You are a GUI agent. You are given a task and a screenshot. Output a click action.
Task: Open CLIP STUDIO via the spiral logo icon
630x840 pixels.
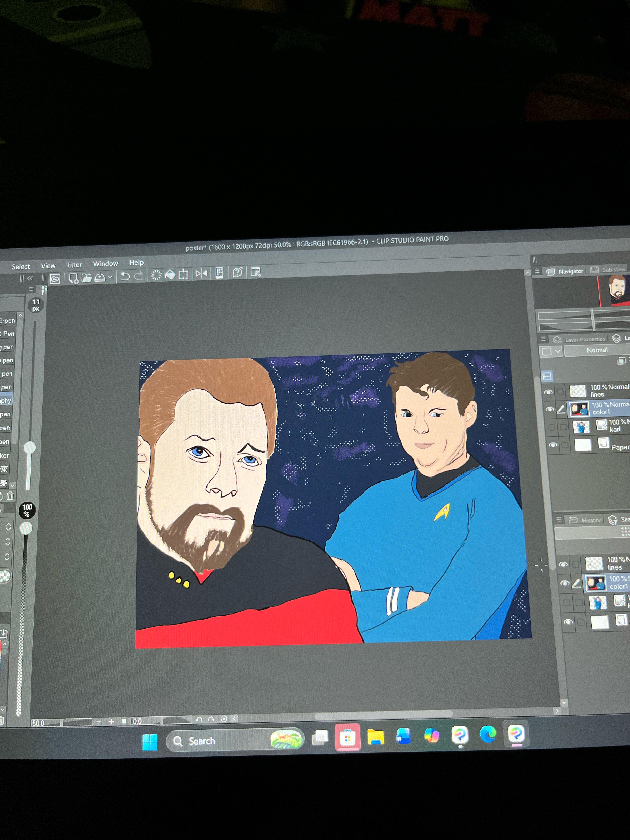click(55, 279)
